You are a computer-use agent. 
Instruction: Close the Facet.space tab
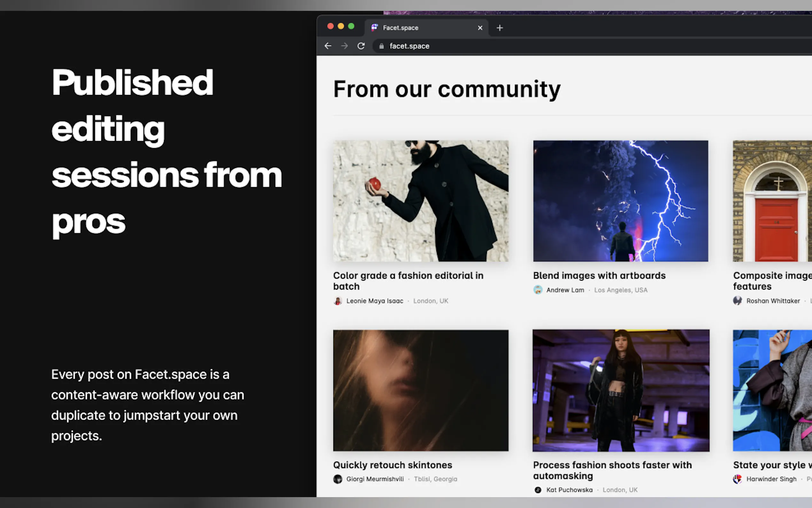(480, 28)
